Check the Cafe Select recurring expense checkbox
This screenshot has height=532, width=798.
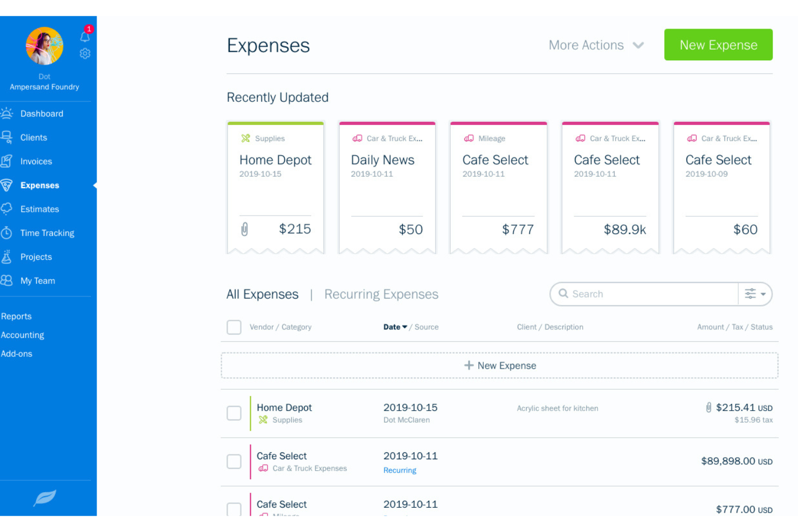(x=234, y=461)
